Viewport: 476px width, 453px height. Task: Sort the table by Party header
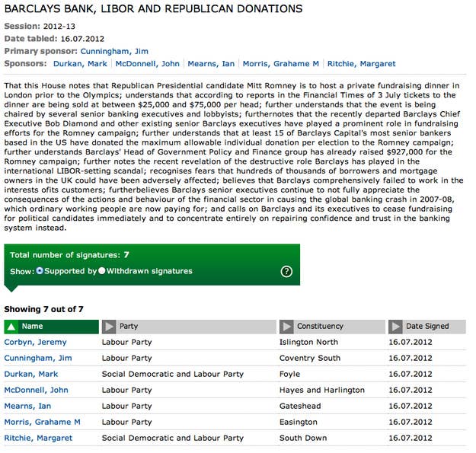[129, 327]
